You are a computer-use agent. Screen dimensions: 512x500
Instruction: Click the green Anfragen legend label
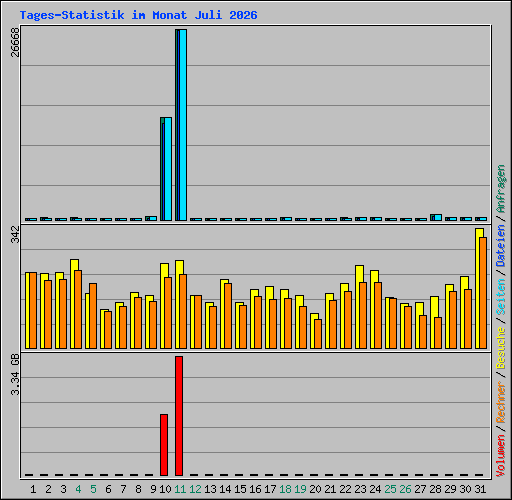pyautogui.click(x=501, y=189)
